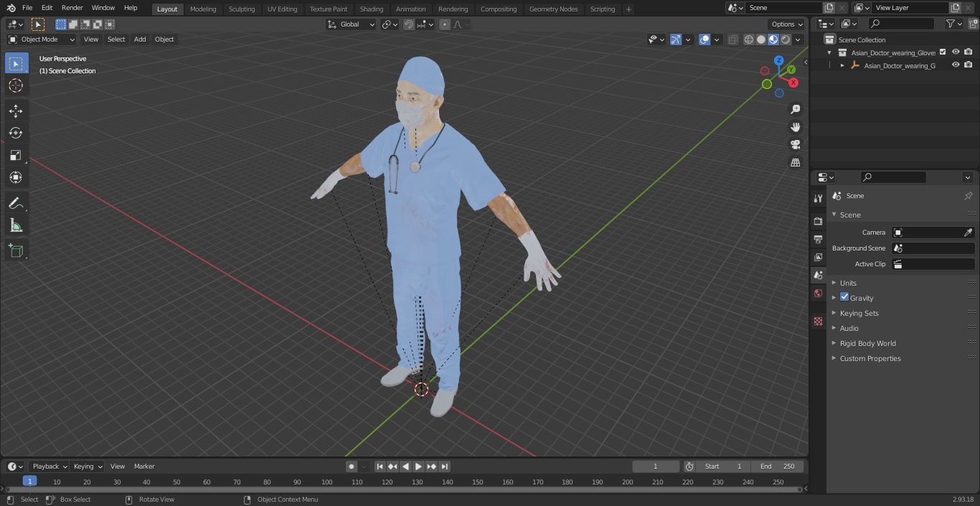The image size is (980, 506).
Task: Click the zoom viewport magnifier icon
Action: pos(796,109)
